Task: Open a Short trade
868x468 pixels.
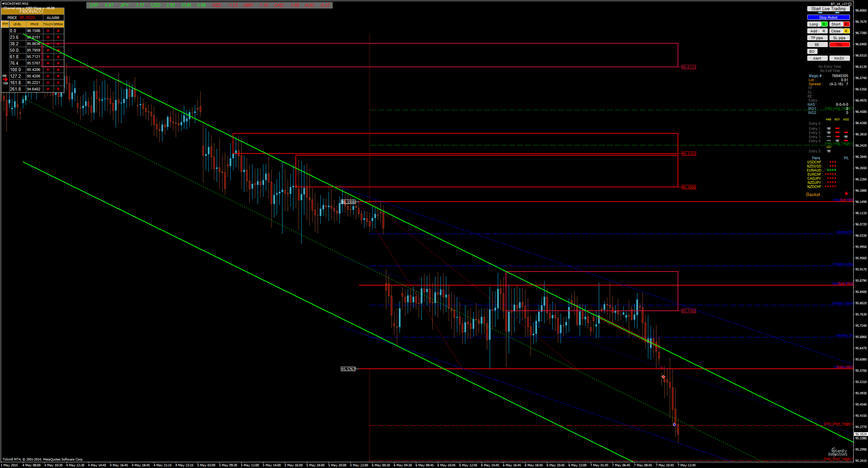Action: click(x=836, y=24)
